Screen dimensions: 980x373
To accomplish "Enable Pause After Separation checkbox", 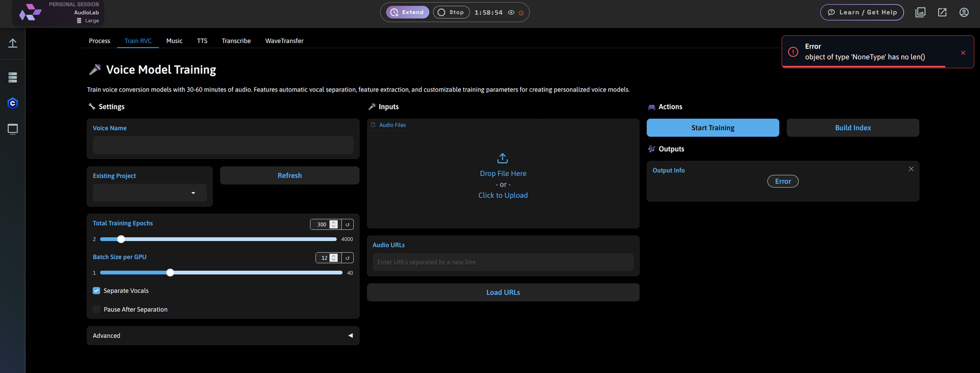I will click(x=97, y=309).
